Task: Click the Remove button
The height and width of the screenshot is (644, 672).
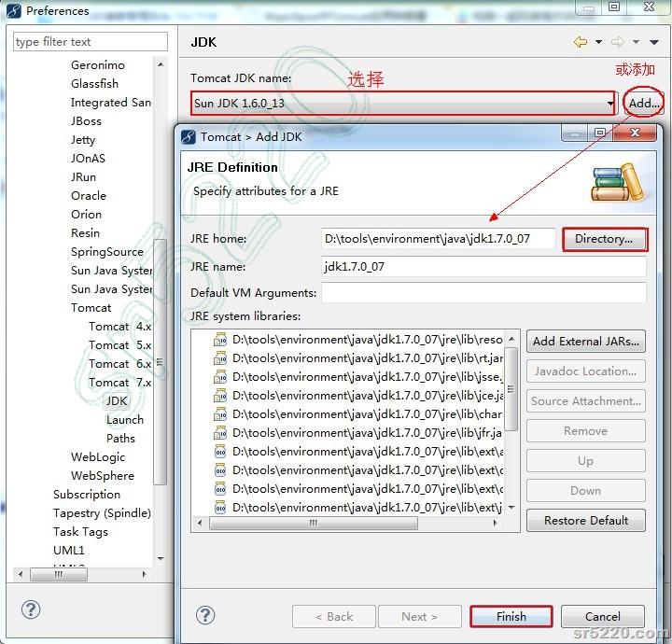Action: [586, 431]
